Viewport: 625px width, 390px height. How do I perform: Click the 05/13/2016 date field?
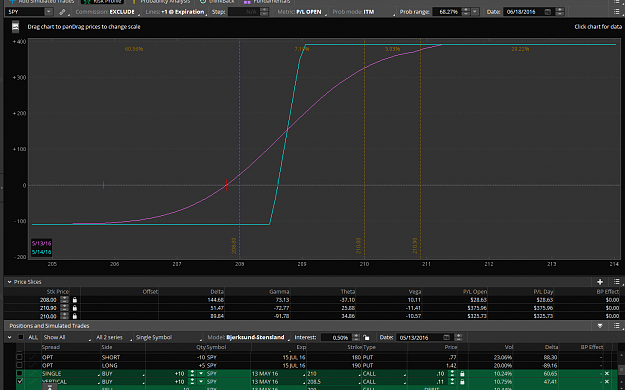(x=419, y=337)
